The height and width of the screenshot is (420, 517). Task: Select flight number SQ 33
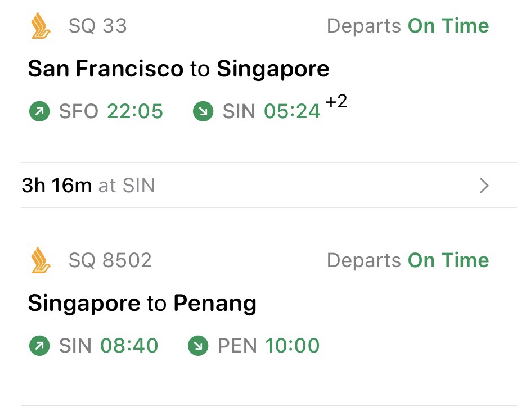pos(97,26)
